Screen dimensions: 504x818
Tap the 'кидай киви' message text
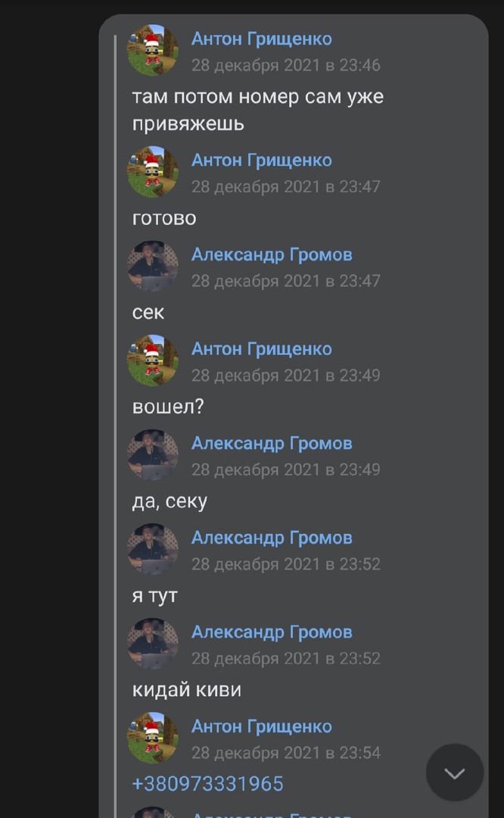point(187,690)
